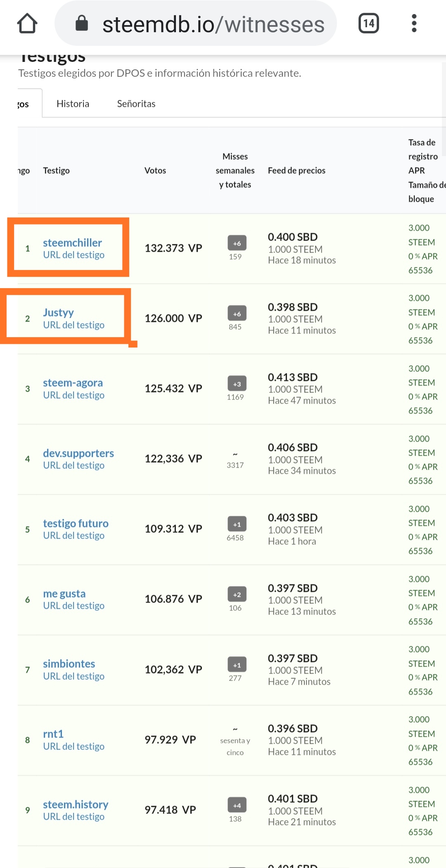
Task: Select the 109.312 VP votes value
Action: [173, 529]
